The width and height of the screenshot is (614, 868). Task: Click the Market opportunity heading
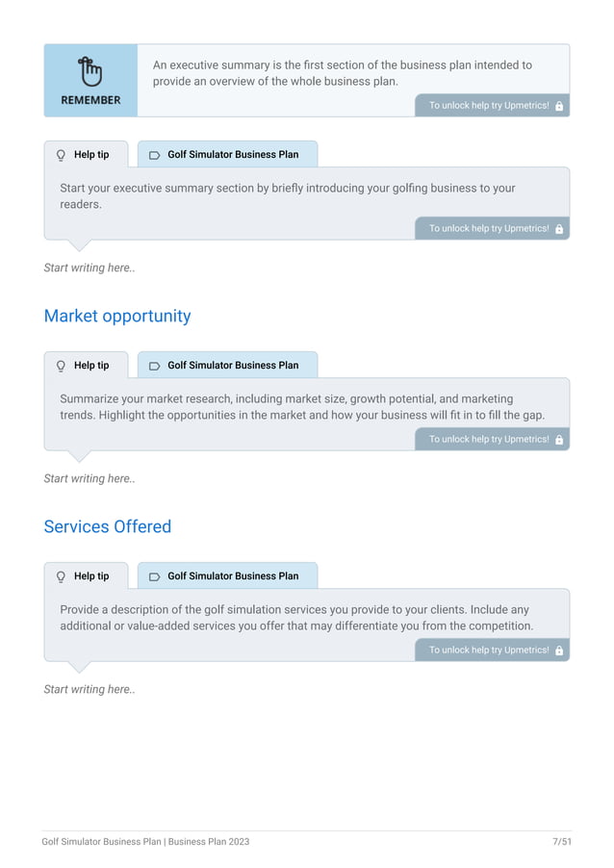pos(117,316)
